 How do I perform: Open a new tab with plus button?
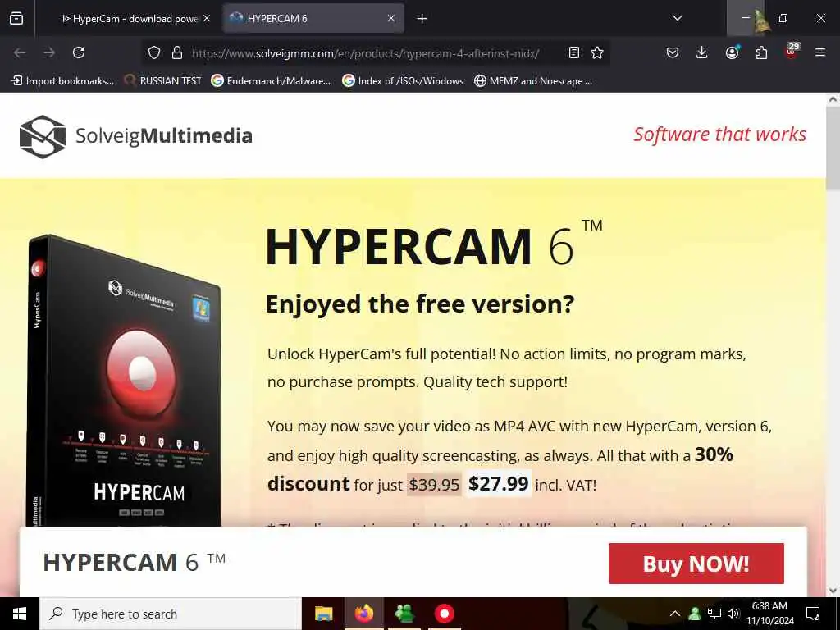(422, 19)
